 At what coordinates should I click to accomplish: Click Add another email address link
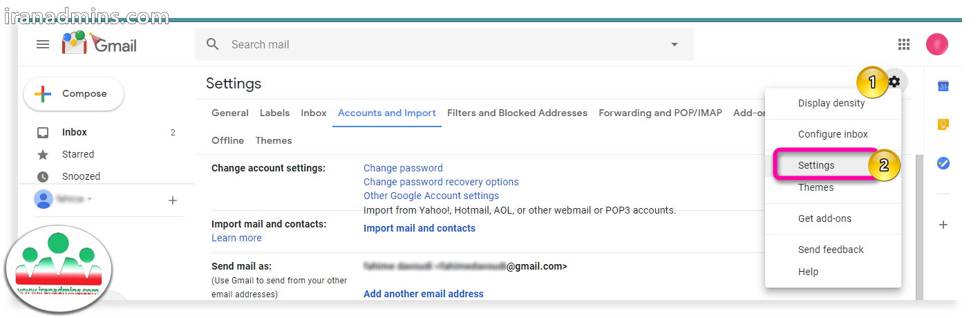point(424,294)
